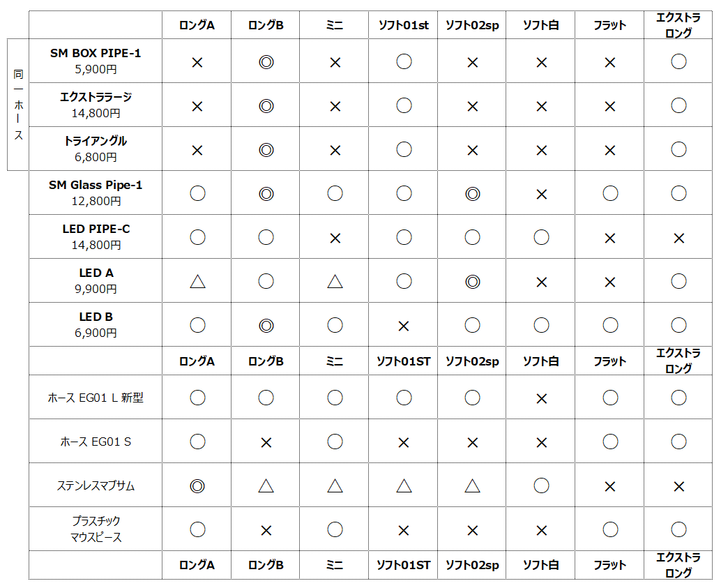This screenshot has height=588, width=728.
Task: Click circle for エクストララージ エクストラロング column
Action: pos(678,105)
